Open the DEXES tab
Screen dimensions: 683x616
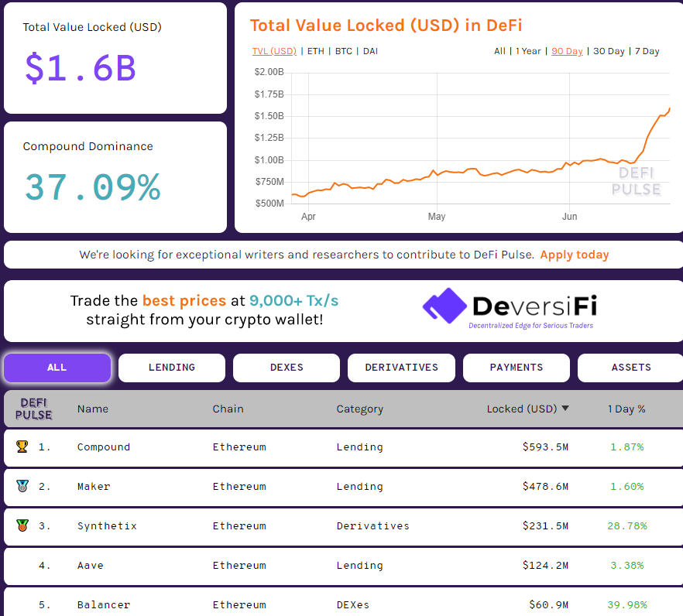coord(286,368)
